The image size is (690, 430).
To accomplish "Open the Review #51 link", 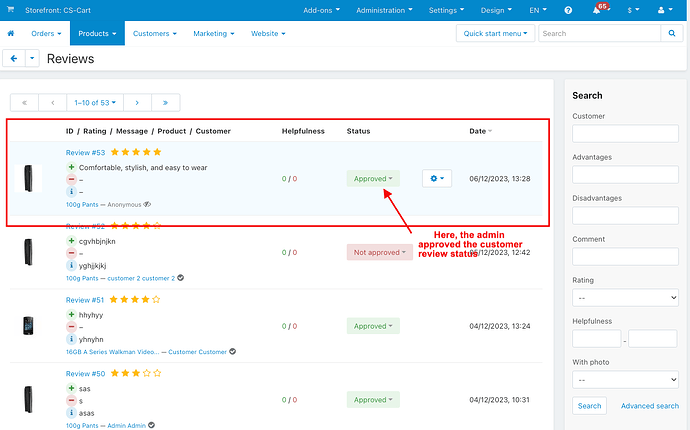I will tap(85, 299).
